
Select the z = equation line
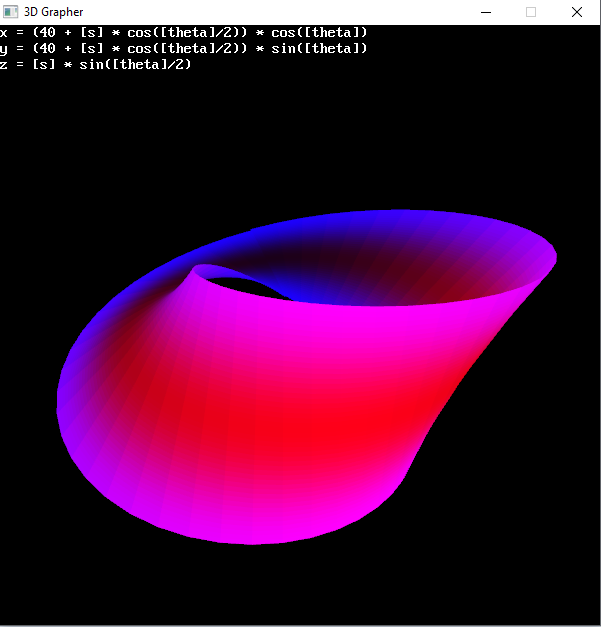click(x=96, y=64)
